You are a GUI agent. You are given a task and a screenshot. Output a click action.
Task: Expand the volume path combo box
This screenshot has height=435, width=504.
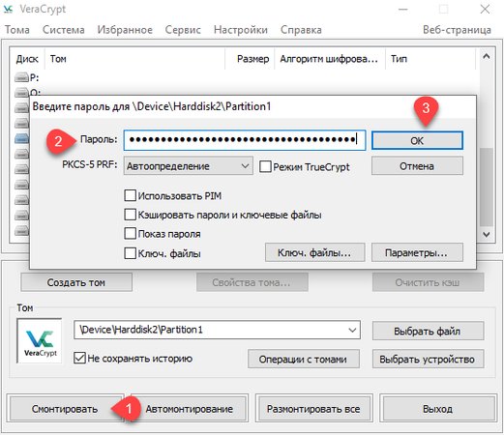pyautogui.click(x=352, y=330)
